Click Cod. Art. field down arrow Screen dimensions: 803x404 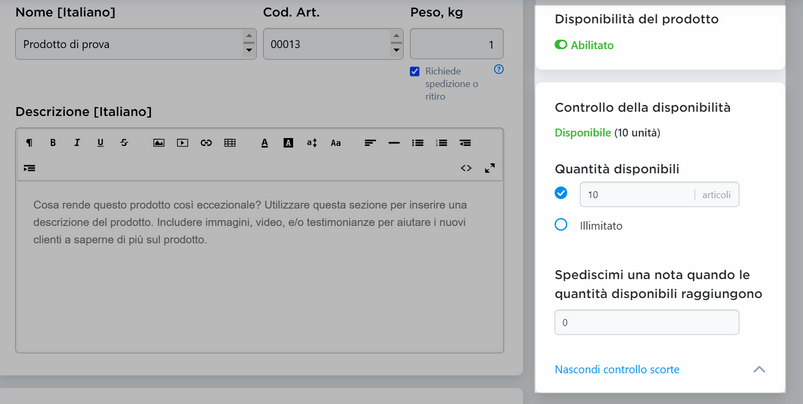396,51
